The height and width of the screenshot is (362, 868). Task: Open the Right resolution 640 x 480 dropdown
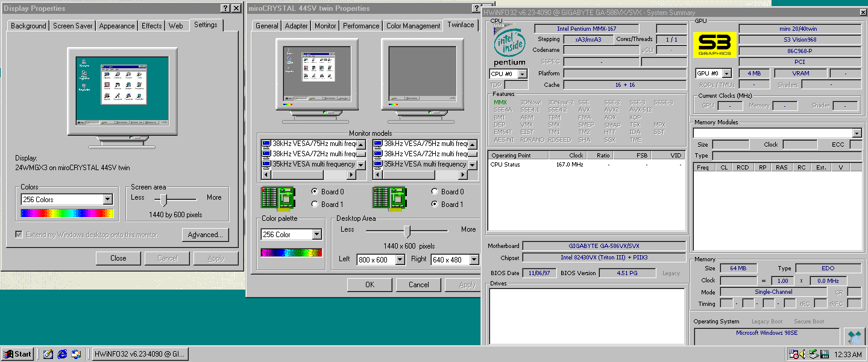474,260
